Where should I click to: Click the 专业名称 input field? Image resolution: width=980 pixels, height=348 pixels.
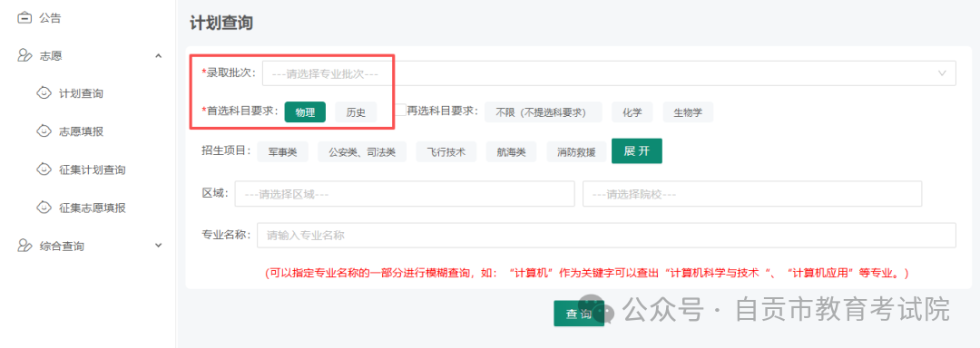pos(606,236)
